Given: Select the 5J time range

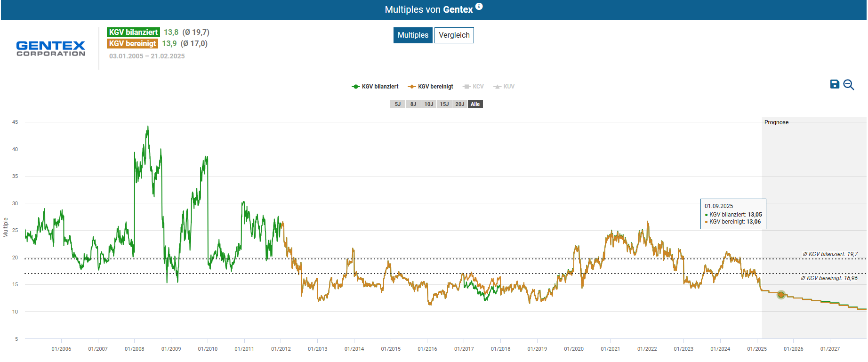Looking at the screenshot, I should 398,104.
